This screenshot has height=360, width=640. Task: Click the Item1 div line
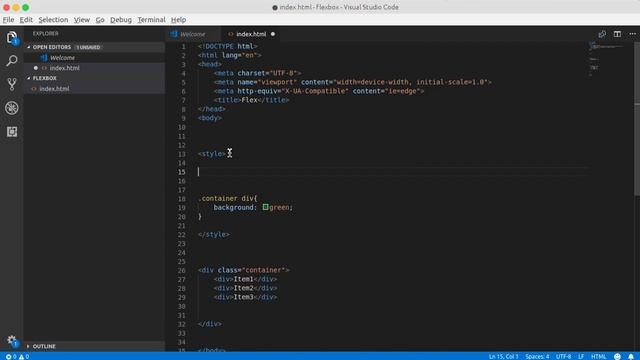[245, 279]
